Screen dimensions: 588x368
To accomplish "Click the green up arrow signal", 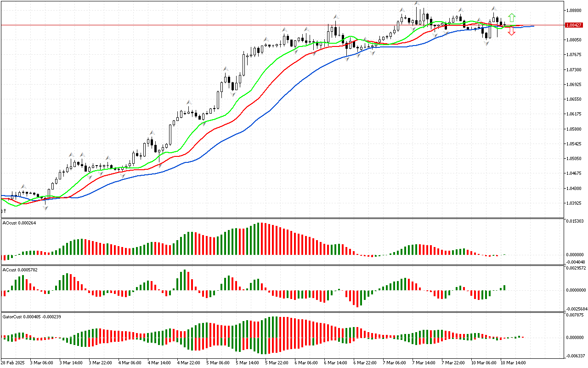I will (511, 18).
